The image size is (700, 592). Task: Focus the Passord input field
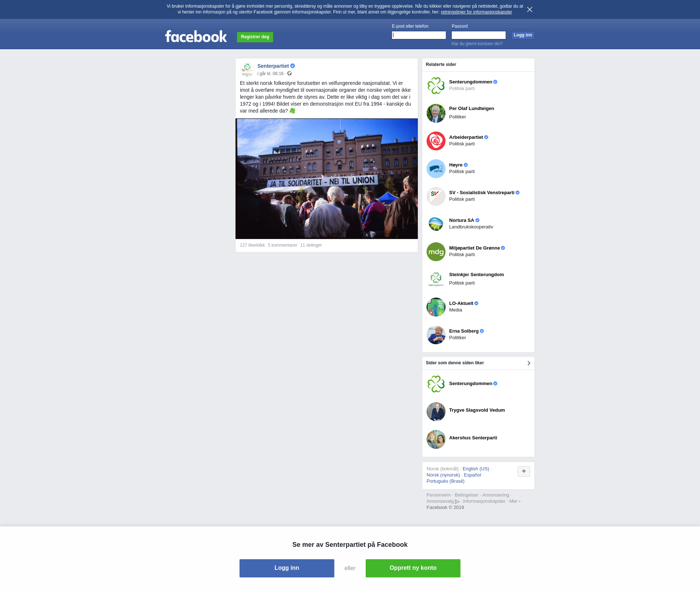pos(479,35)
